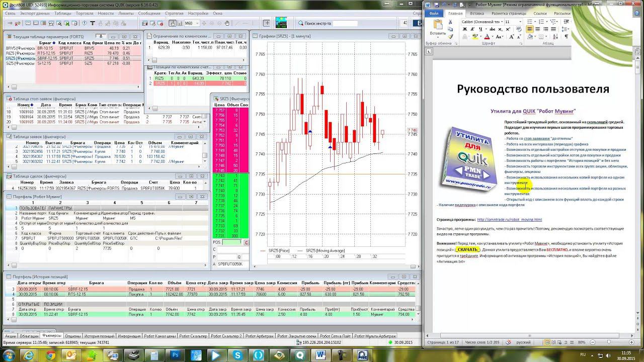Align text right in Word
The width and height of the screenshot is (644, 362).
(545, 29)
